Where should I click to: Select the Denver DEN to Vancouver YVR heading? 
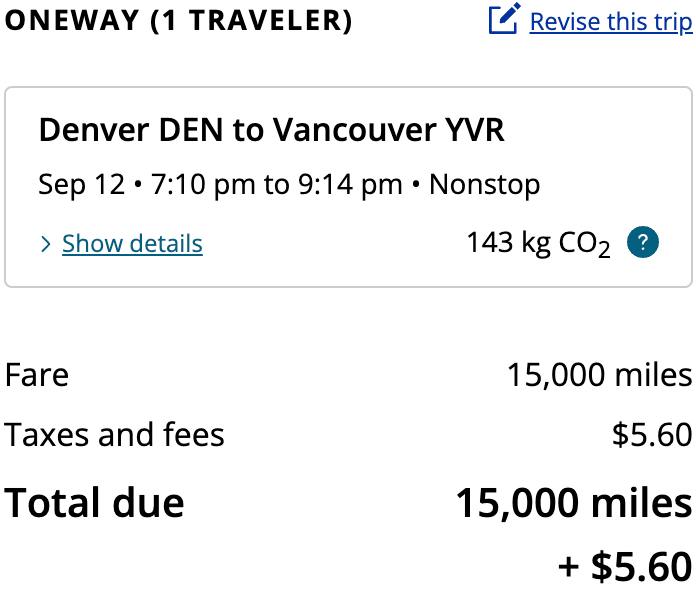(272, 130)
